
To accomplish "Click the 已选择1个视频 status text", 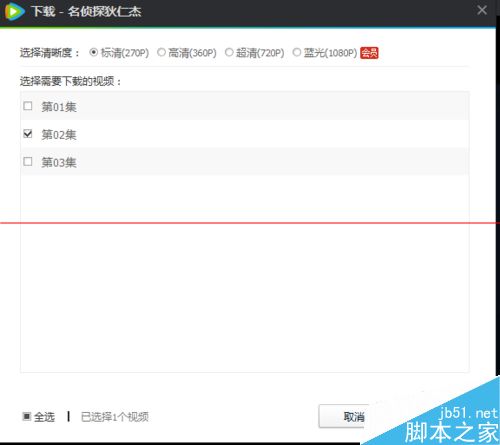I will 115,417.
